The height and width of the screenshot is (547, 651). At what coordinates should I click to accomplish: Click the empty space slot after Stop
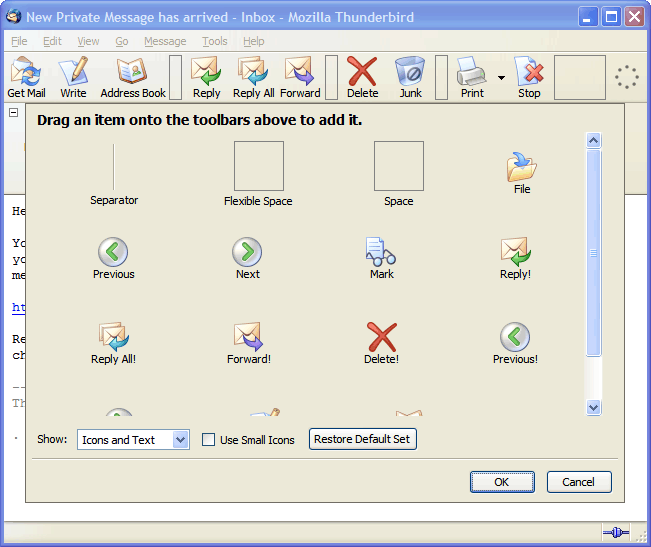click(x=580, y=78)
